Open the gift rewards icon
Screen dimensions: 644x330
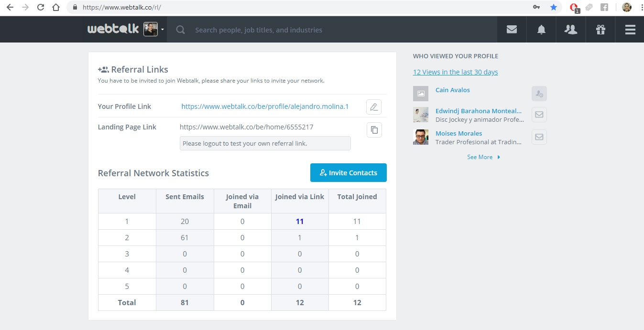(x=600, y=29)
